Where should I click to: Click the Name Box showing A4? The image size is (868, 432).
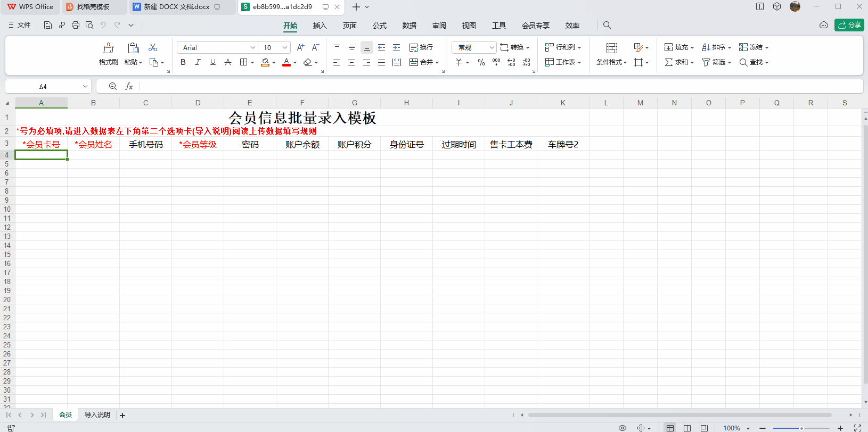pos(48,86)
